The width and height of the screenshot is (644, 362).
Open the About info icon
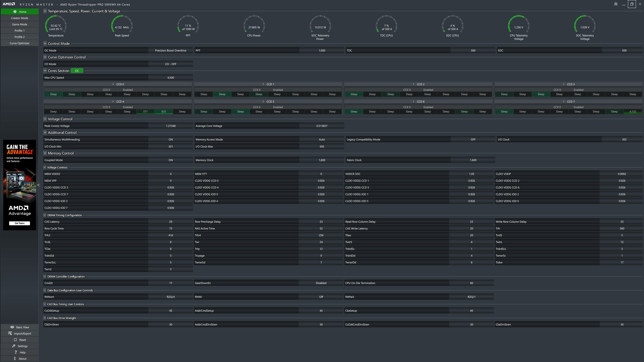[15, 358]
